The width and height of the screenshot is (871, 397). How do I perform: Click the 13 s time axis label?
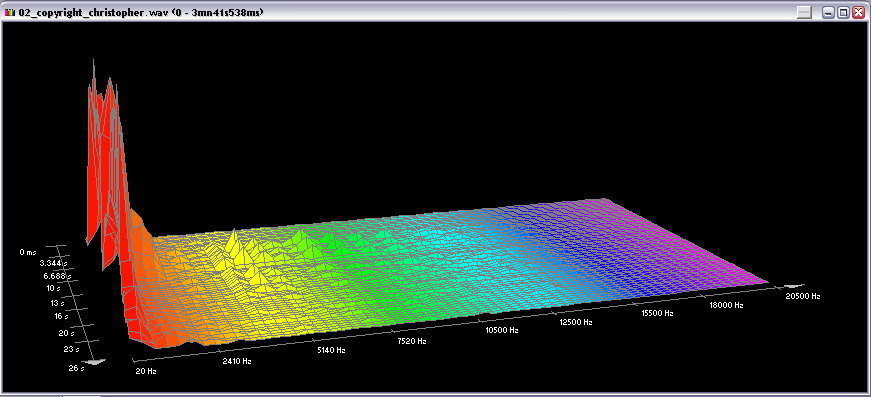58,303
